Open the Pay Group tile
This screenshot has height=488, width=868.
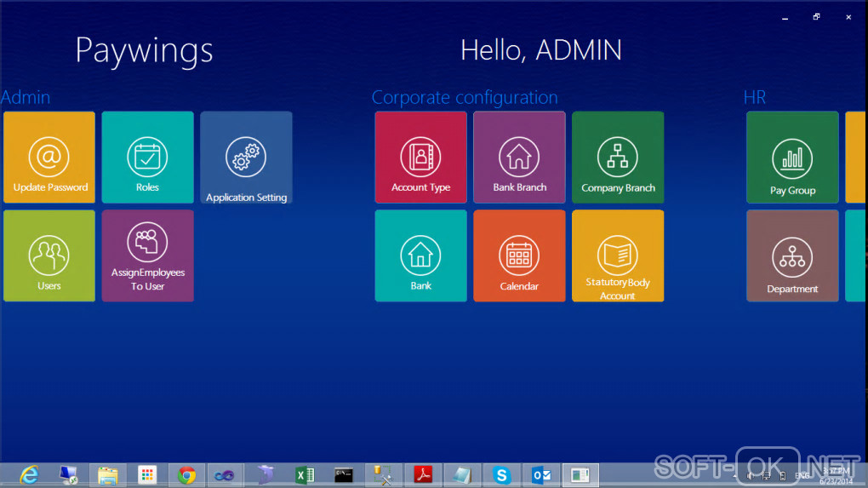792,158
